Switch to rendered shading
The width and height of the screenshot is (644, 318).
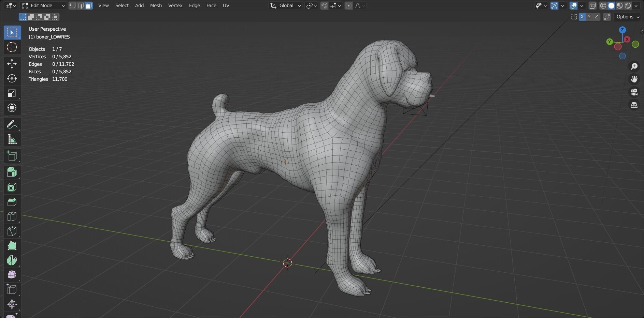tap(628, 5)
